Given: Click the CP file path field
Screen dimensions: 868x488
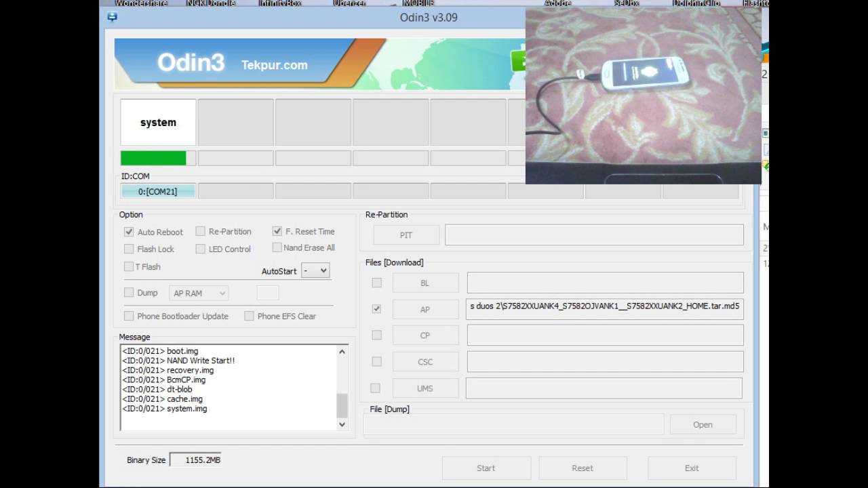Looking at the screenshot, I should click(605, 335).
